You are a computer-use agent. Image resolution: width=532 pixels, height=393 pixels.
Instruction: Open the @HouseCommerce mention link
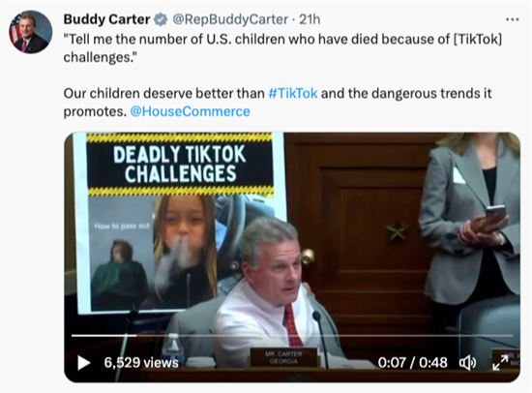(x=191, y=111)
